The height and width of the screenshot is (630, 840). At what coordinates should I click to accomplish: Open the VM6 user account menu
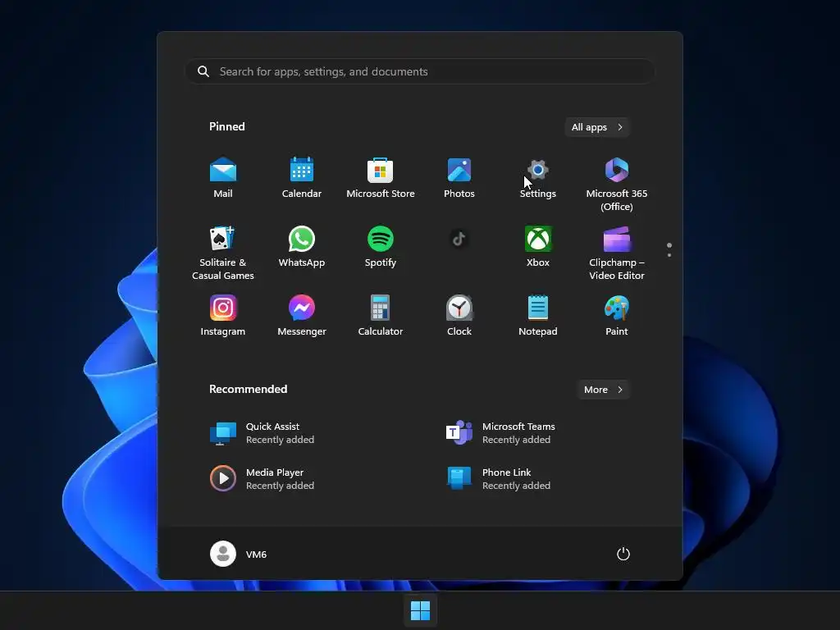coord(239,554)
